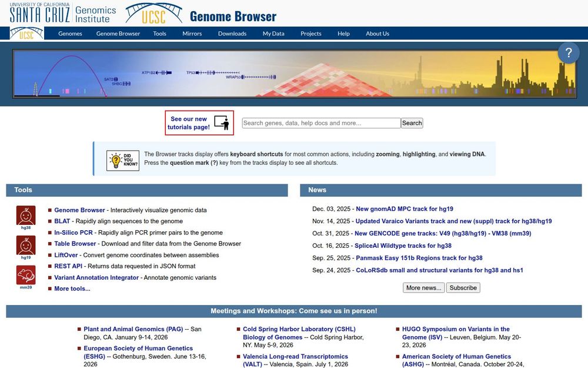Image resolution: width=588 pixels, height=368 pixels.
Task: Open the Projects menu
Action: click(311, 34)
